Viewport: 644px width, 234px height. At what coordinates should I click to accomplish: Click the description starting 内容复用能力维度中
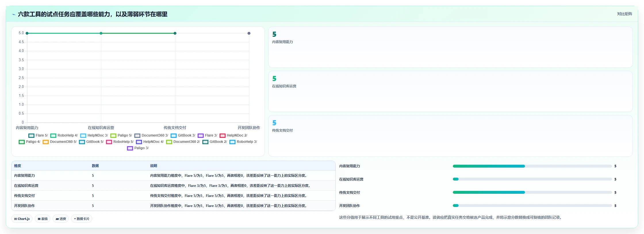229,176
